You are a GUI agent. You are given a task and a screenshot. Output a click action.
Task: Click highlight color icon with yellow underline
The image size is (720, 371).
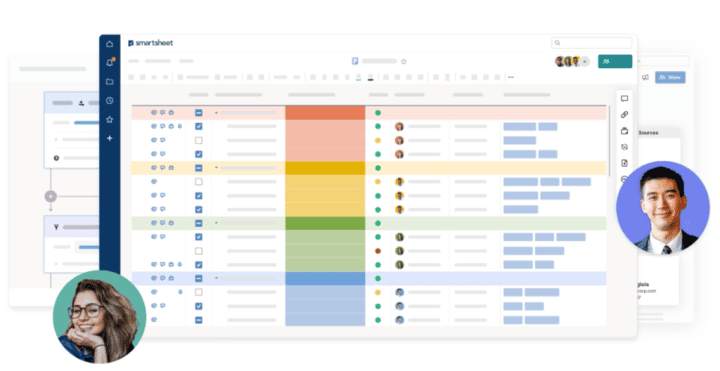[447, 78]
